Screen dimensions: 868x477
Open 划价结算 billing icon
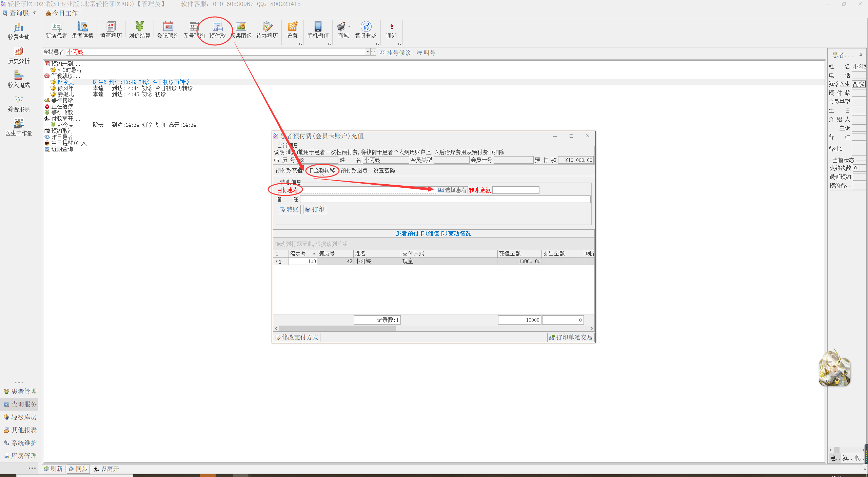tap(139, 30)
